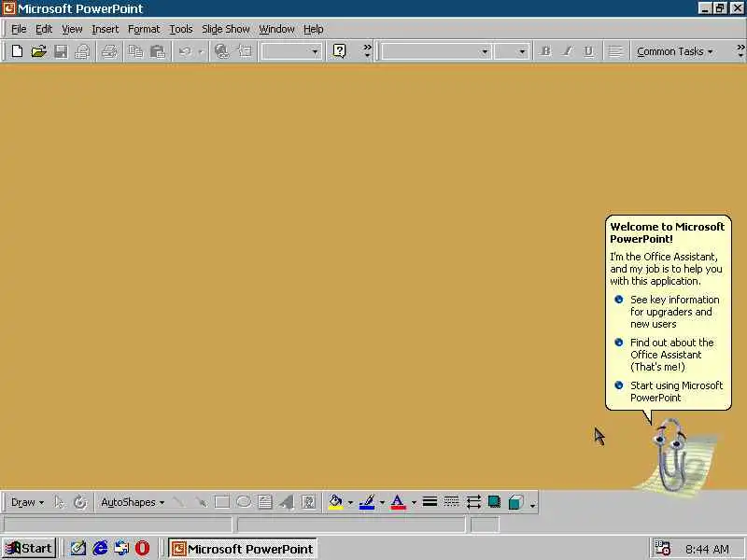Screen dimensions: 747x560
Task: Toggle Underline formatting
Action: click(x=589, y=51)
